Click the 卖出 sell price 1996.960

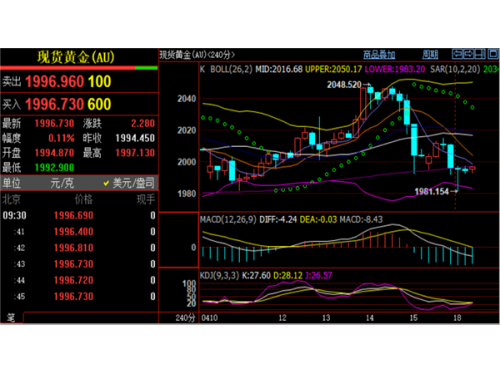tap(54, 81)
